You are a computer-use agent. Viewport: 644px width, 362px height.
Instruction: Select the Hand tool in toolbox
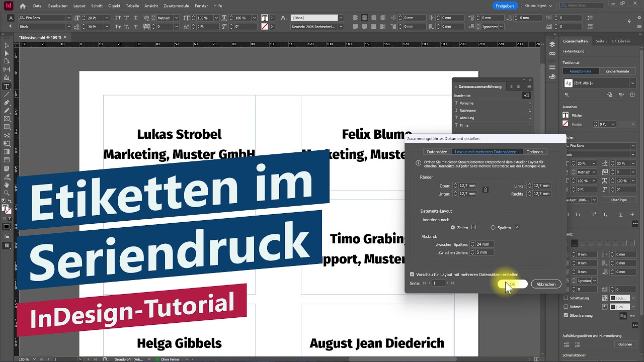7,185
